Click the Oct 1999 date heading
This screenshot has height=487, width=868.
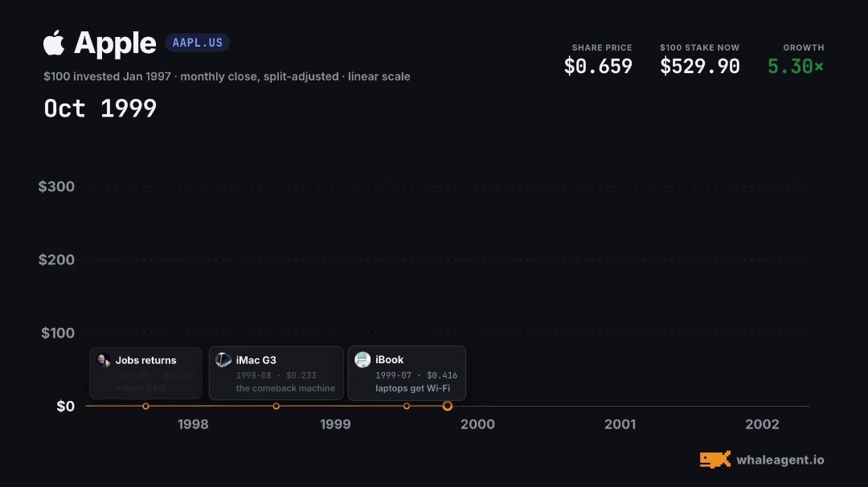pyautogui.click(x=100, y=108)
